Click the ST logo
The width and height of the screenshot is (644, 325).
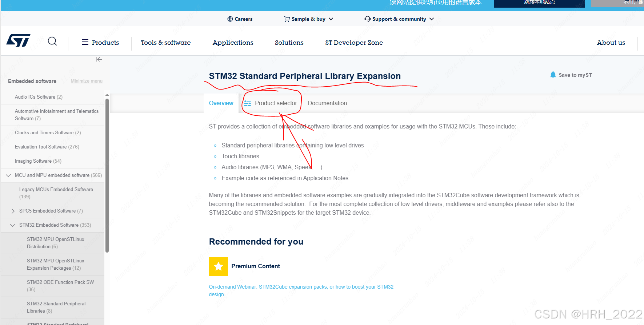18,41
